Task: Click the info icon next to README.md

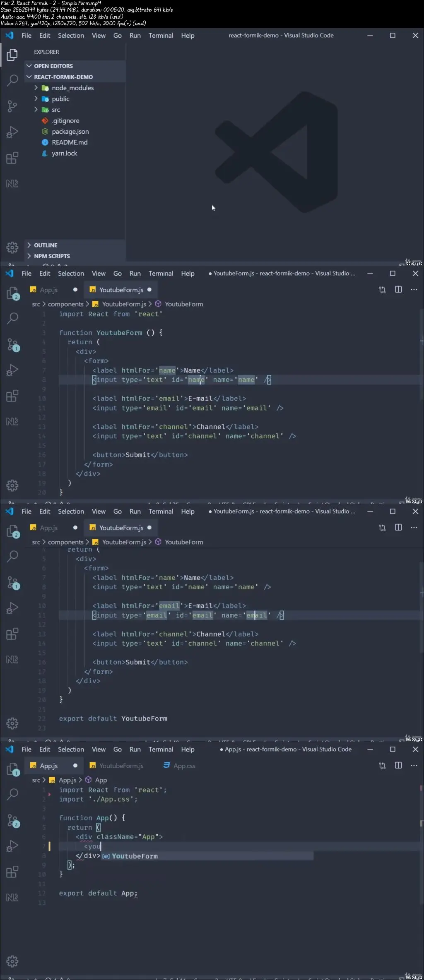Action: [x=45, y=142]
